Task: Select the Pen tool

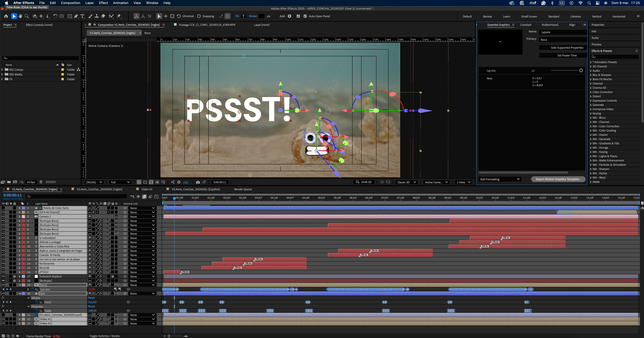Action: click(x=76, y=16)
